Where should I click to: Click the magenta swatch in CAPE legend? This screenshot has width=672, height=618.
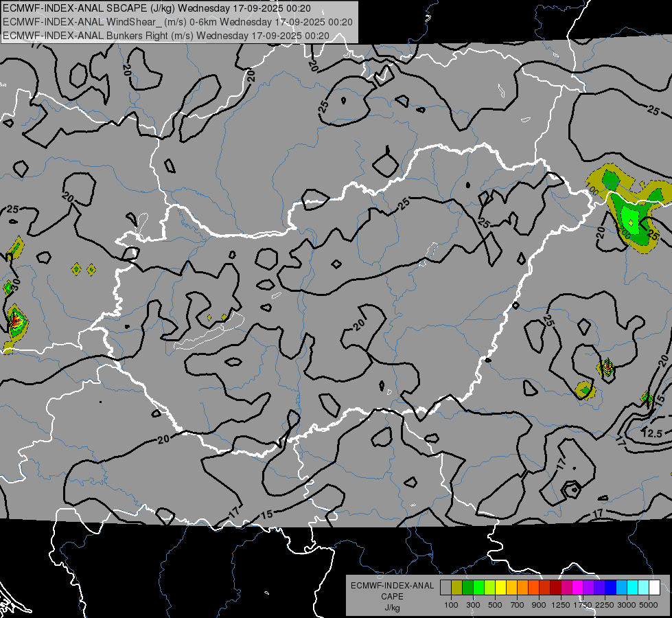(578, 587)
